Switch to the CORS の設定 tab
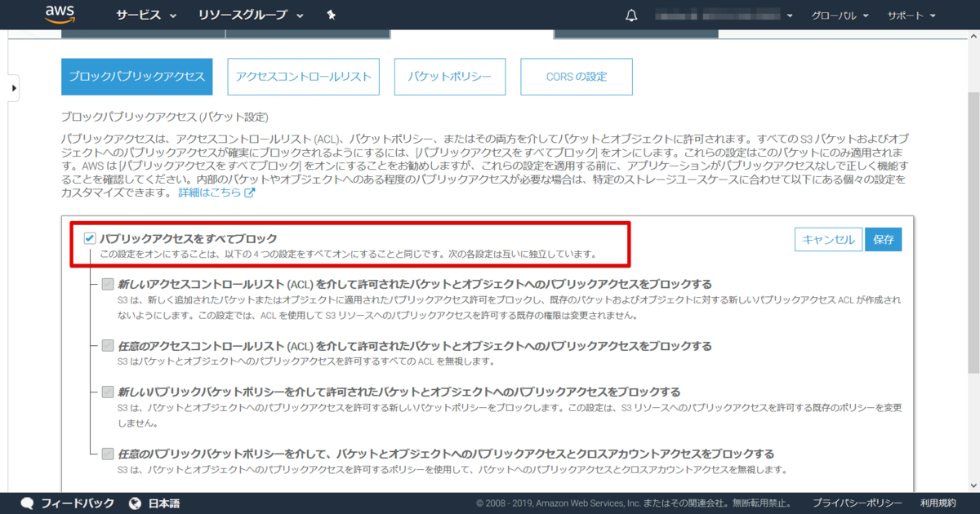Screen dimensions: 980x514 coord(577,77)
